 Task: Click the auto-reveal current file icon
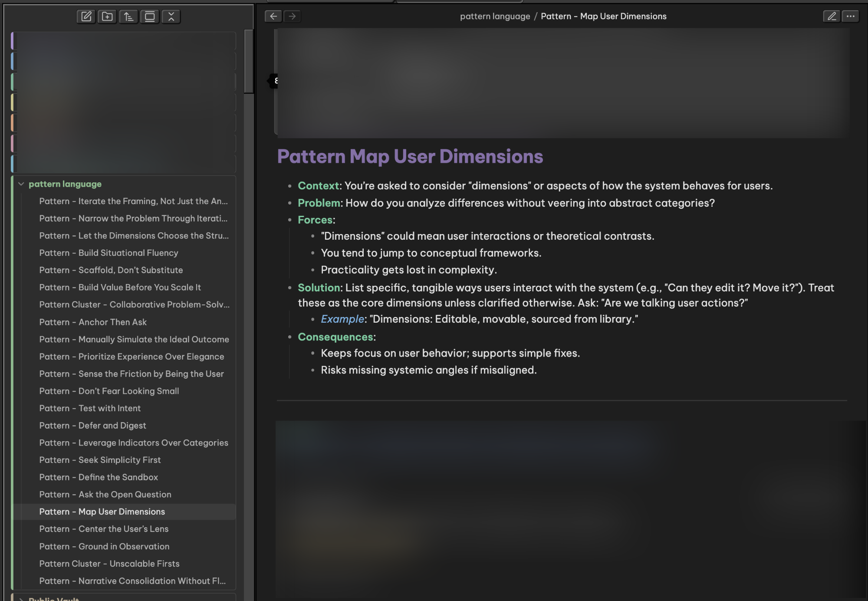(x=150, y=17)
